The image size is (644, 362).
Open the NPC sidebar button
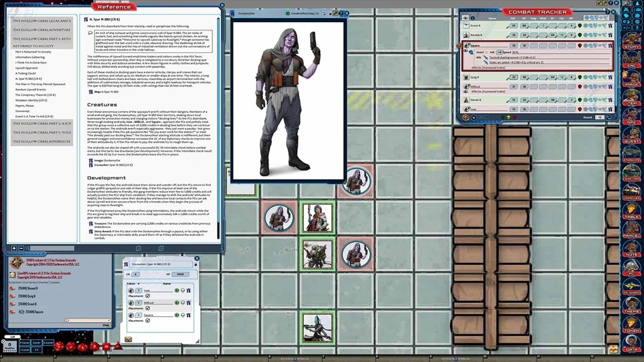(x=631, y=115)
